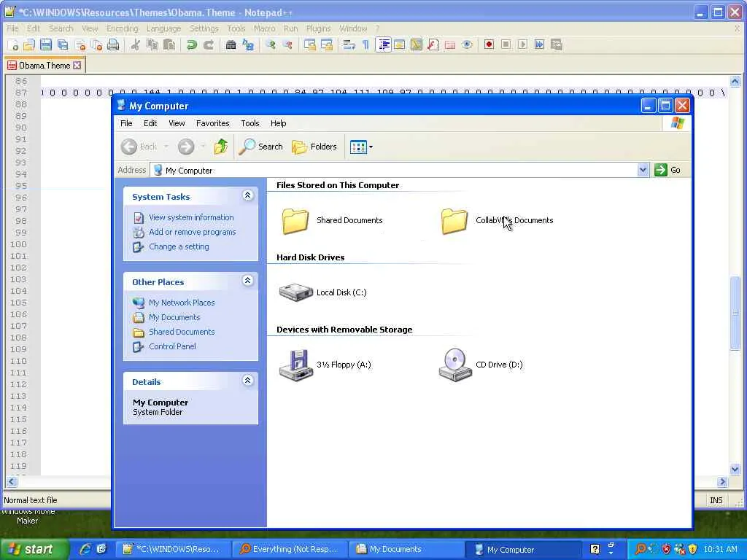
Task: Switch to My Documents taskbar button
Action: tap(406, 549)
